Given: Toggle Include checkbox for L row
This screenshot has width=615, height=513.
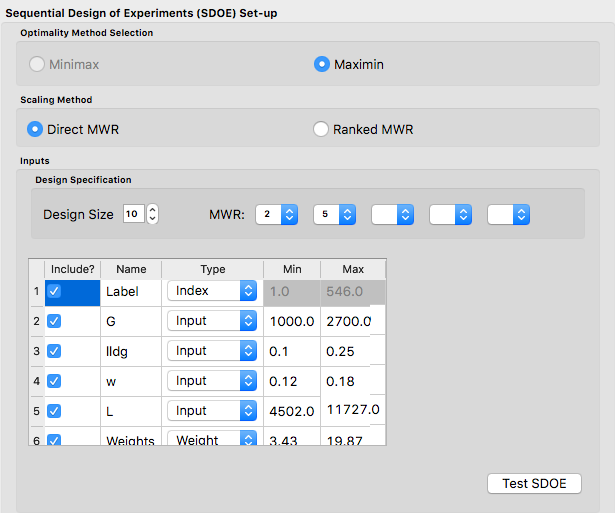Looking at the screenshot, I should [x=55, y=411].
